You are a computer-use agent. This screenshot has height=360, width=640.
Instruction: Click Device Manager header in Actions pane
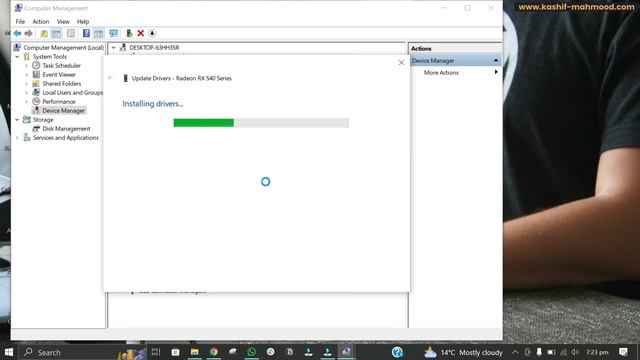(x=433, y=60)
